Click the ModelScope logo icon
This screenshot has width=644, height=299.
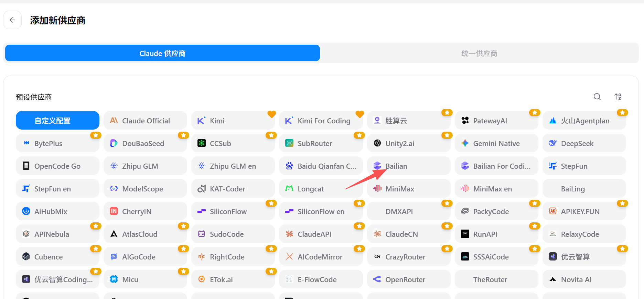click(114, 188)
